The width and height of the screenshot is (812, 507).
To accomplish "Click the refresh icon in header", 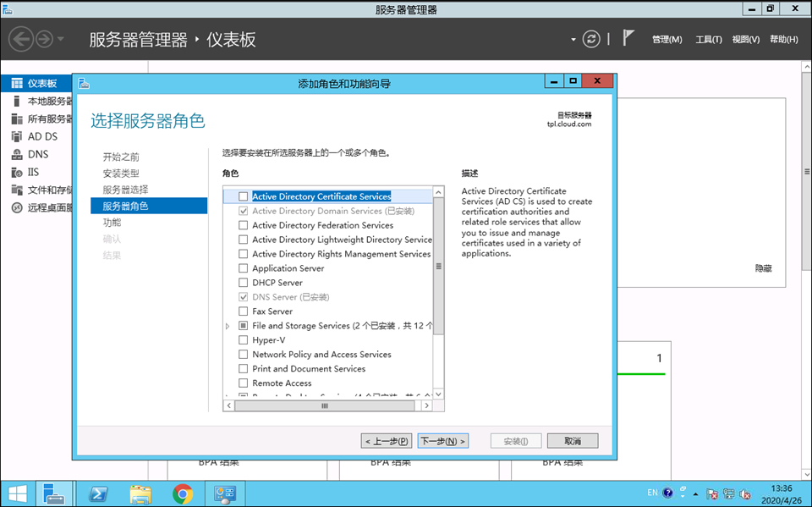I will (x=591, y=39).
